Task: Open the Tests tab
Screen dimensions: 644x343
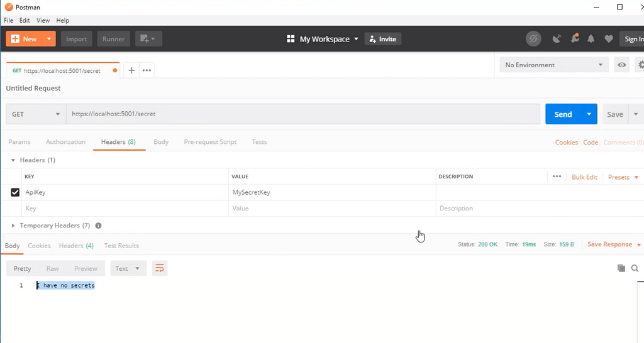Action: (x=259, y=142)
